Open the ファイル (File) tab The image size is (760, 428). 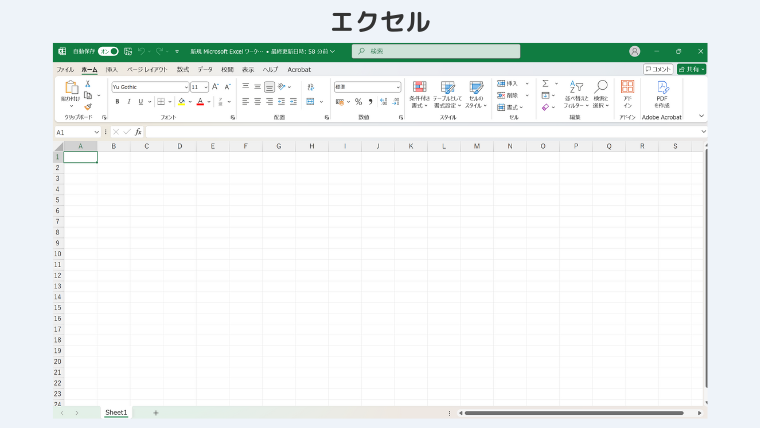coord(65,70)
